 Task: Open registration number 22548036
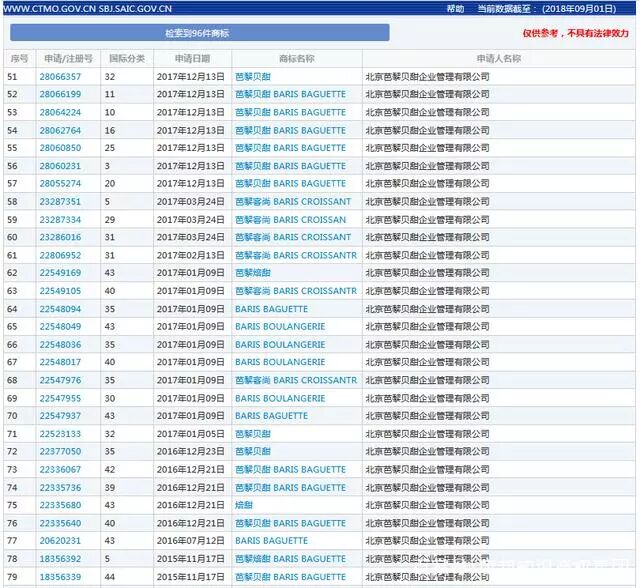pos(60,344)
